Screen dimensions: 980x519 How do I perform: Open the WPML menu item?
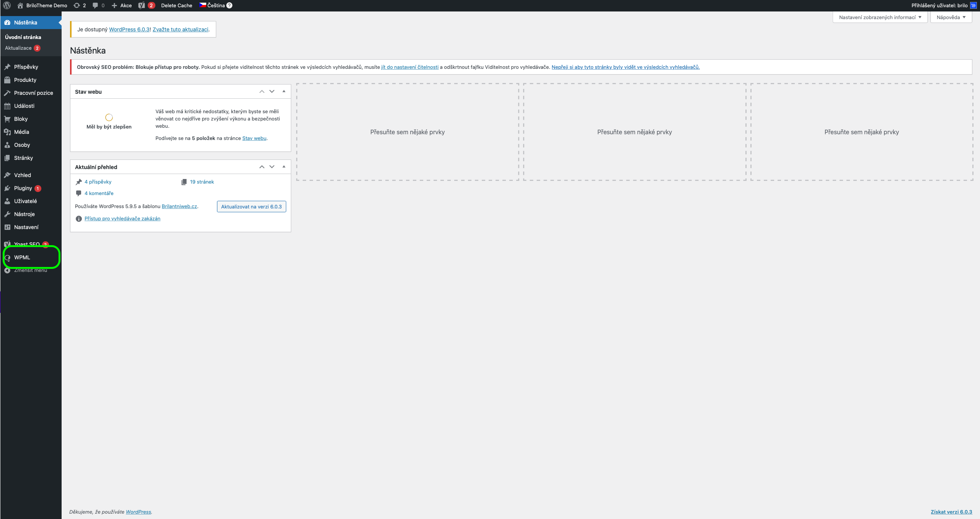[22, 257]
